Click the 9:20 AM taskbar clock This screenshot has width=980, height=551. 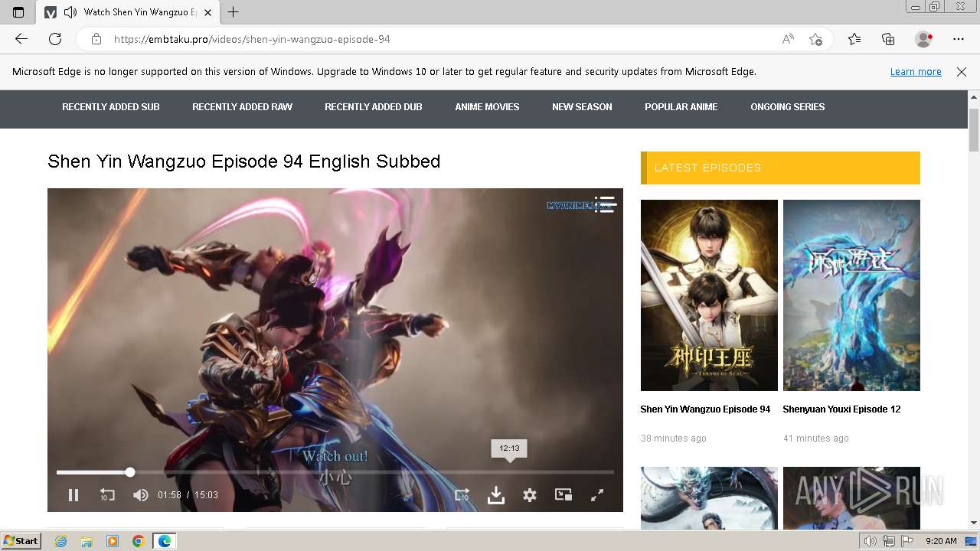click(941, 541)
